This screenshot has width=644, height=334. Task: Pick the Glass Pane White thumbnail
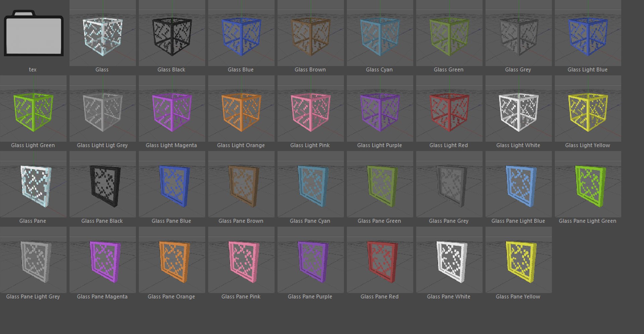click(x=449, y=260)
